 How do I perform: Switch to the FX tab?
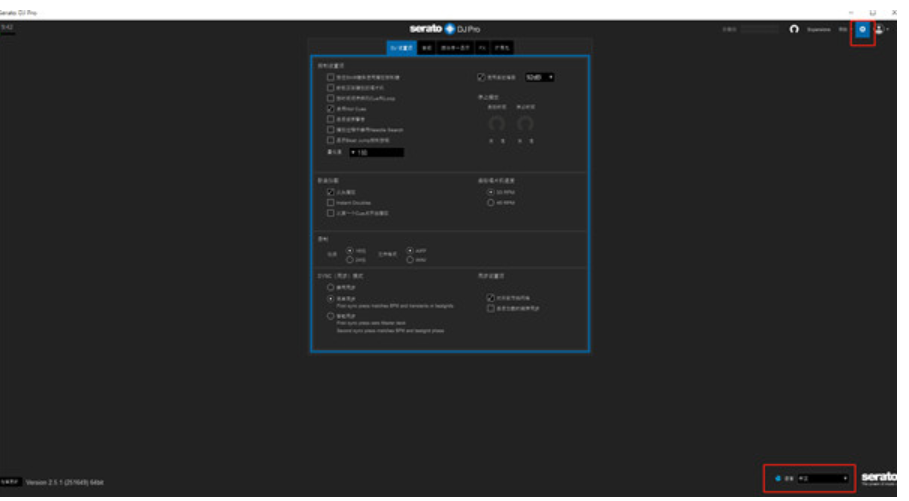coord(482,48)
